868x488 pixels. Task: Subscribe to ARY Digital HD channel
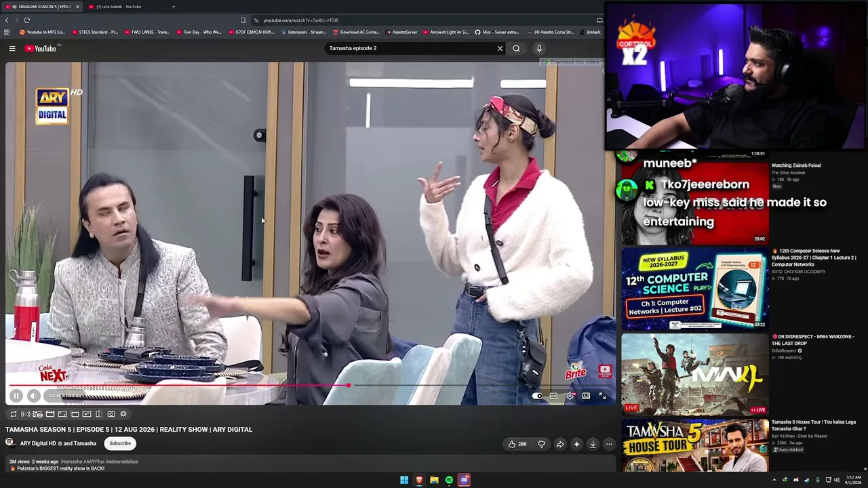point(120,443)
